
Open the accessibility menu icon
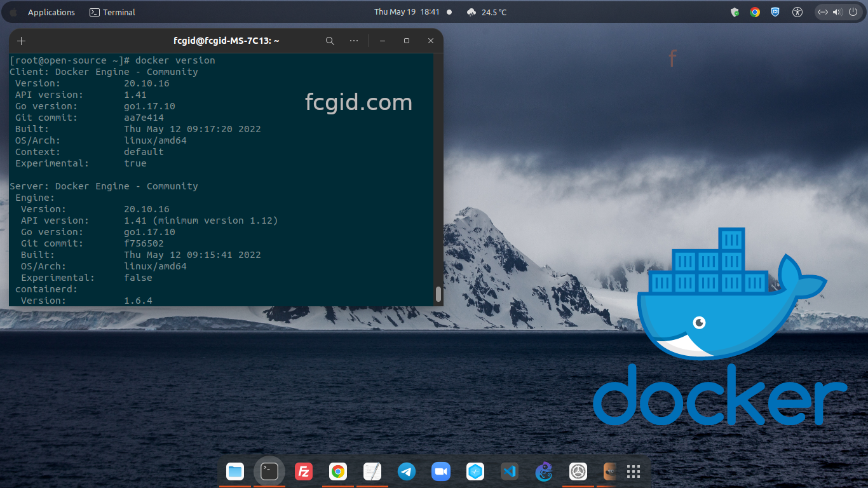tap(798, 12)
